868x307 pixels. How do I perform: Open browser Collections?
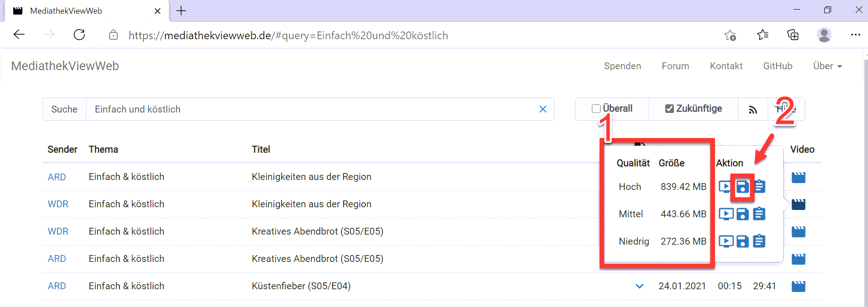(793, 35)
